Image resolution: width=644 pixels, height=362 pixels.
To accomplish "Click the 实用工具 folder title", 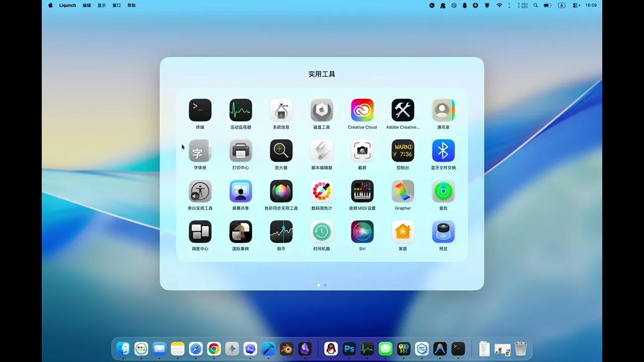I will [x=322, y=74].
